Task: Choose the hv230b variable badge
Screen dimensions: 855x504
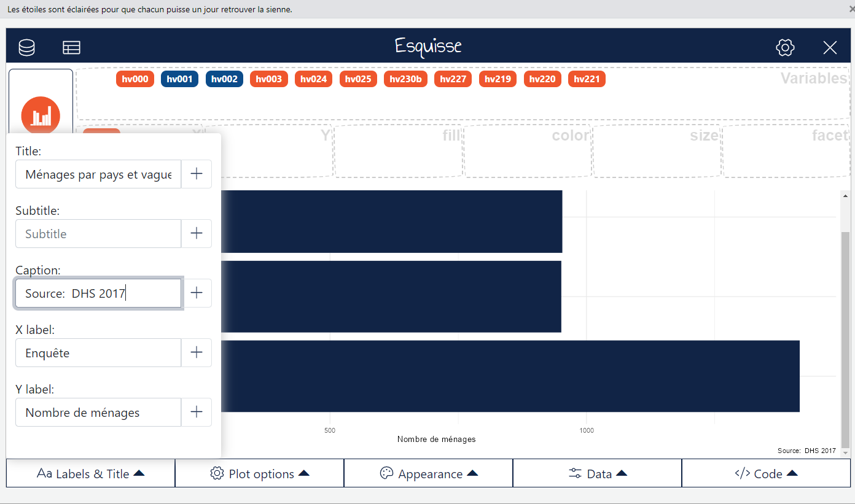Action: pyautogui.click(x=405, y=79)
